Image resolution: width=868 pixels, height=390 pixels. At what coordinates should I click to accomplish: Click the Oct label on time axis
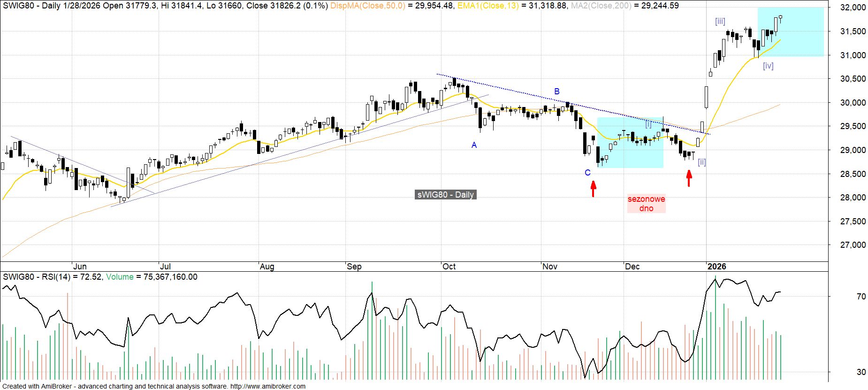pos(449,267)
